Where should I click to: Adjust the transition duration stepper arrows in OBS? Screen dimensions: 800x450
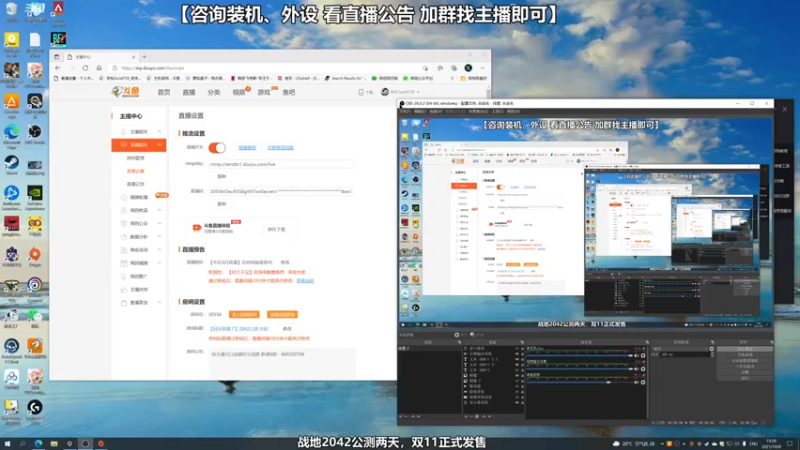[712, 355]
